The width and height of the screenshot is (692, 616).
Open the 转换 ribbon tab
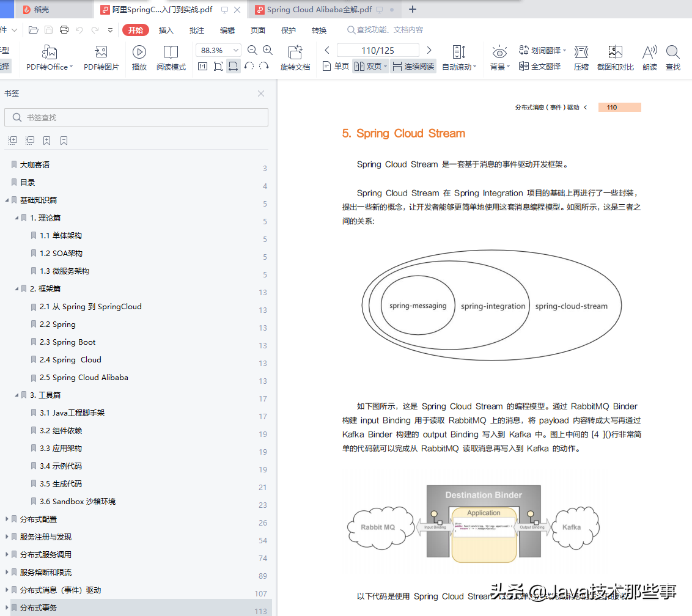click(318, 30)
